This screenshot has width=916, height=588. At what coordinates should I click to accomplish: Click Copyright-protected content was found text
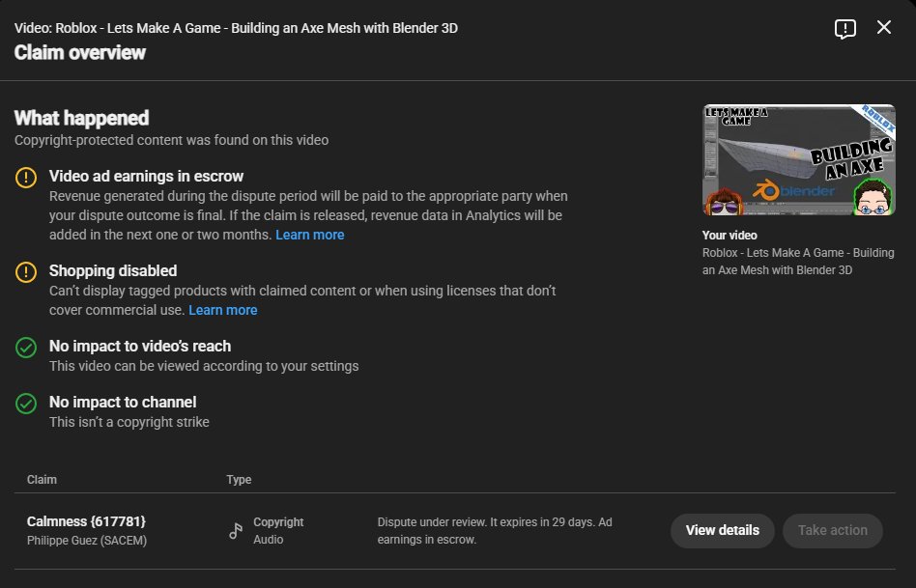172,140
